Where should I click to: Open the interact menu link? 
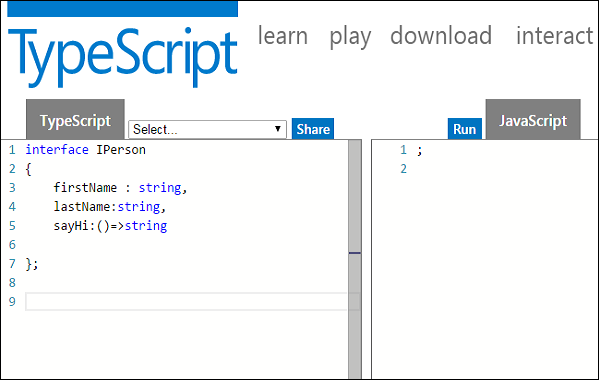point(554,36)
